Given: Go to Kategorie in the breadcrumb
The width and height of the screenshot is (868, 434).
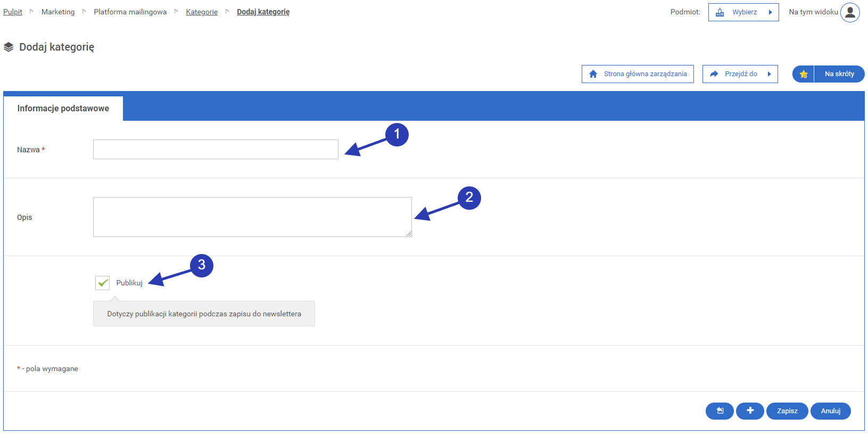Looking at the screenshot, I should coord(202,12).
